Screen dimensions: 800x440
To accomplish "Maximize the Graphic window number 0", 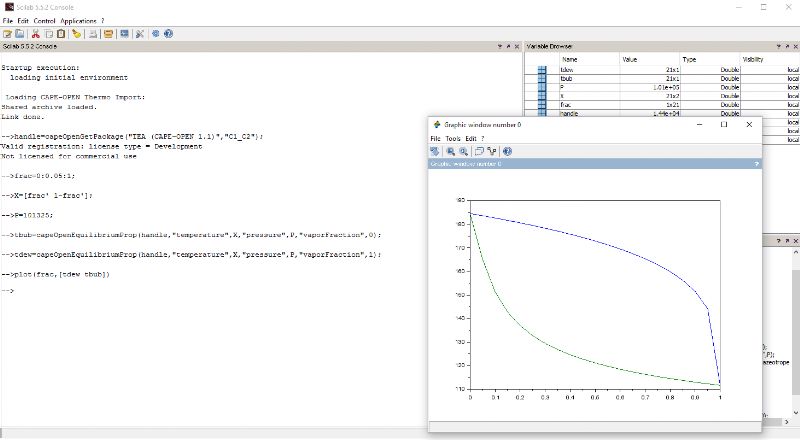I will click(723, 125).
